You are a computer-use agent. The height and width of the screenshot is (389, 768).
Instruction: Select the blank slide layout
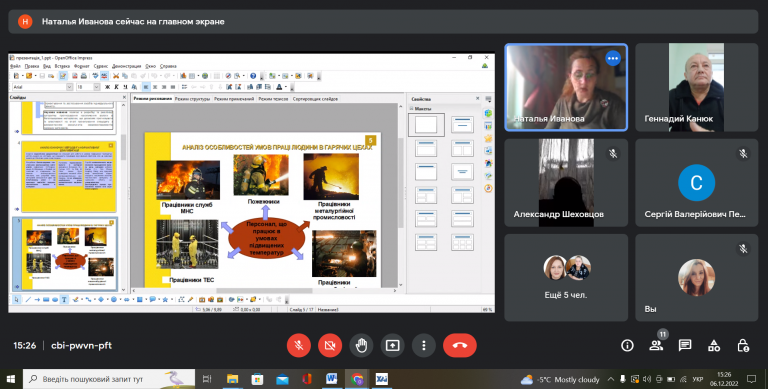tap(426, 125)
